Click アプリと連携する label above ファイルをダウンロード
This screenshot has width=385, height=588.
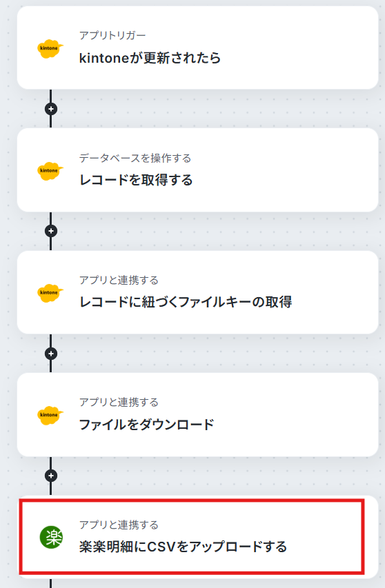[x=119, y=403]
